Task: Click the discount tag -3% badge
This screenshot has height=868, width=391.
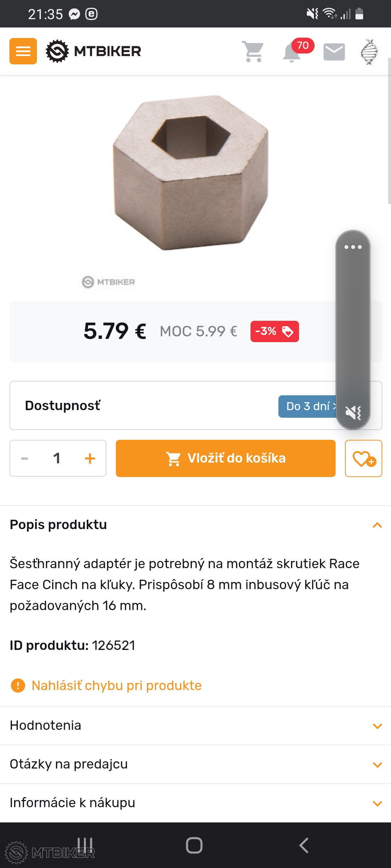Action: 274,331
